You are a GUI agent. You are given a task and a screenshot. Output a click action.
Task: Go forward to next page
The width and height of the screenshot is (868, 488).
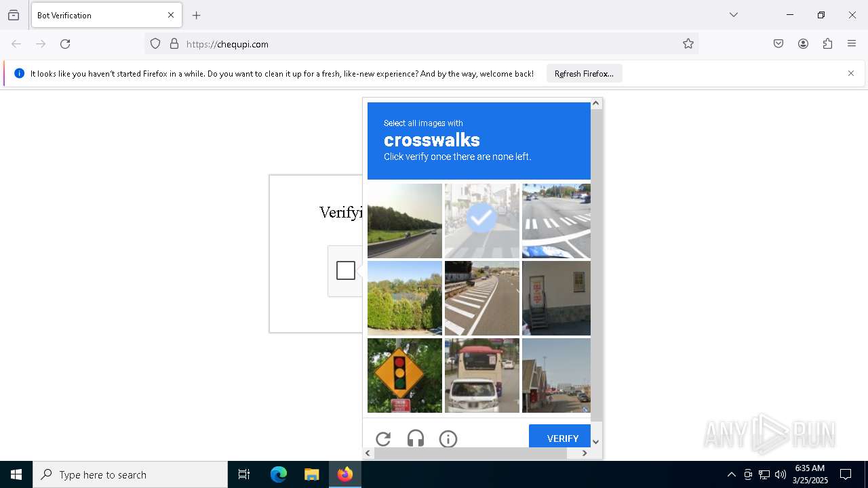pos(41,44)
